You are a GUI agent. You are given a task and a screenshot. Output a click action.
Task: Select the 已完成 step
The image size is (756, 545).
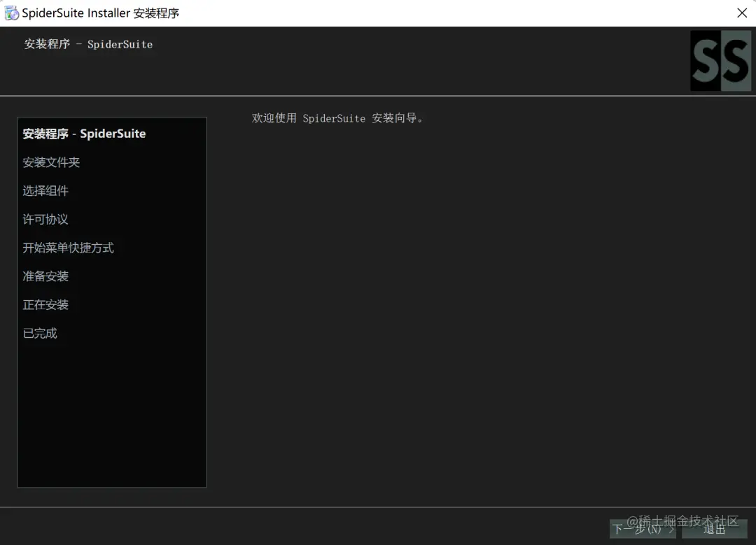pyautogui.click(x=40, y=333)
